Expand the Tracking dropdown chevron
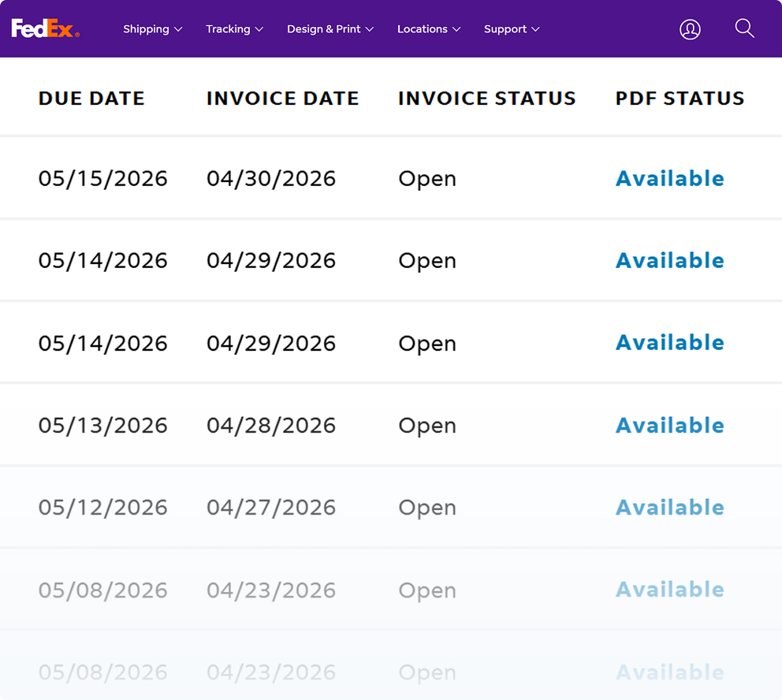782x700 pixels. coord(259,29)
